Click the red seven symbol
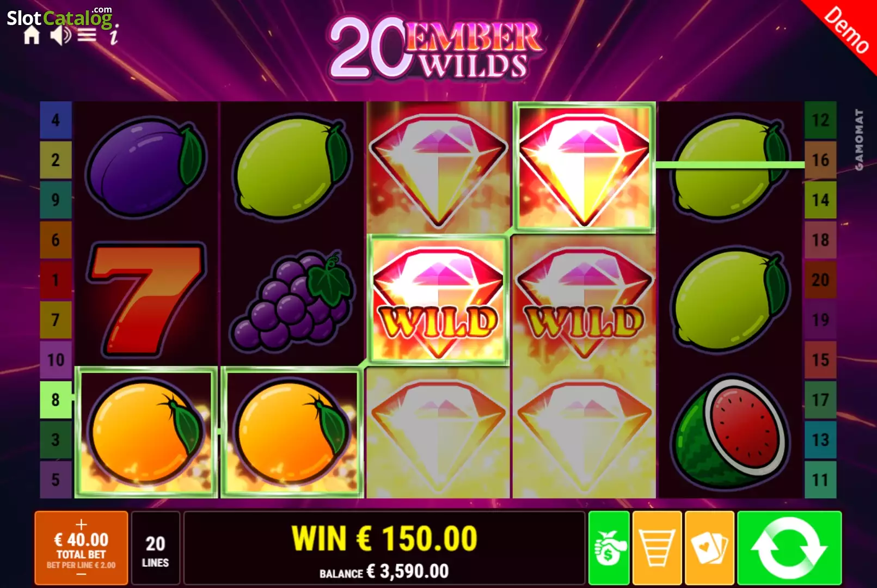The width and height of the screenshot is (877, 588). pyautogui.click(x=146, y=299)
